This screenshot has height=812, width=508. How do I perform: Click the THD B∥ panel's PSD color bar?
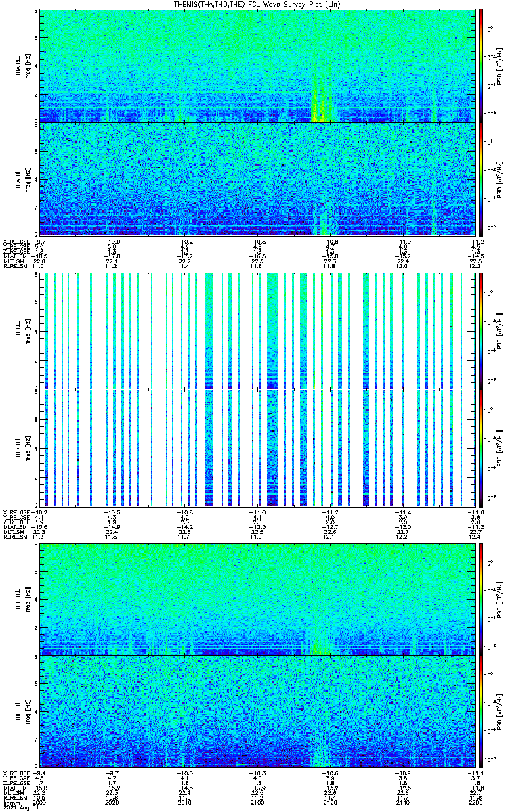click(x=481, y=447)
